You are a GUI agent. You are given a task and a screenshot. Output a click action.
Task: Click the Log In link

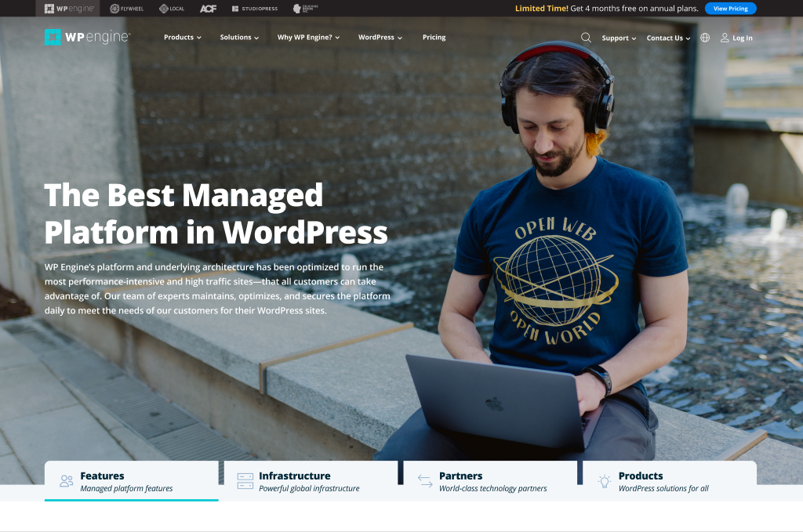[736, 38]
